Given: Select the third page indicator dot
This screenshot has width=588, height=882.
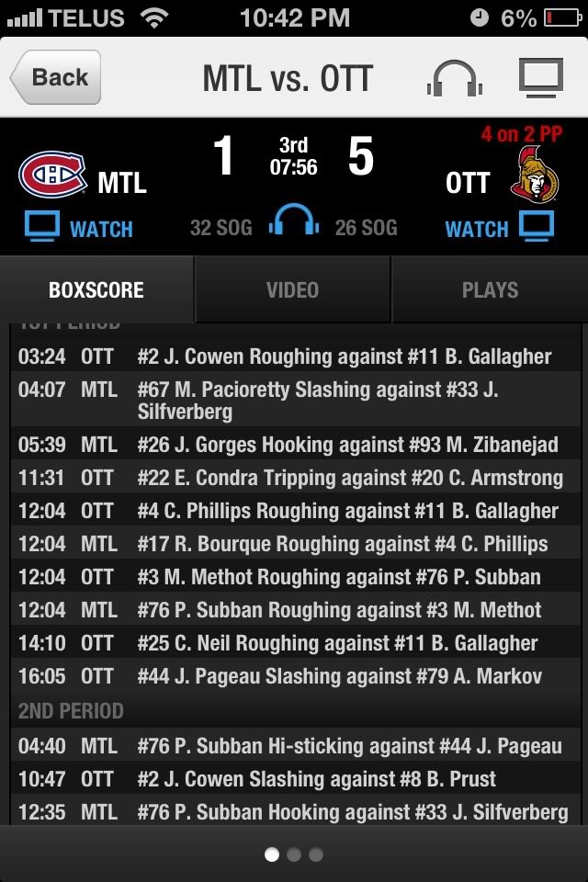Looking at the screenshot, I should (x=316, y=854).
